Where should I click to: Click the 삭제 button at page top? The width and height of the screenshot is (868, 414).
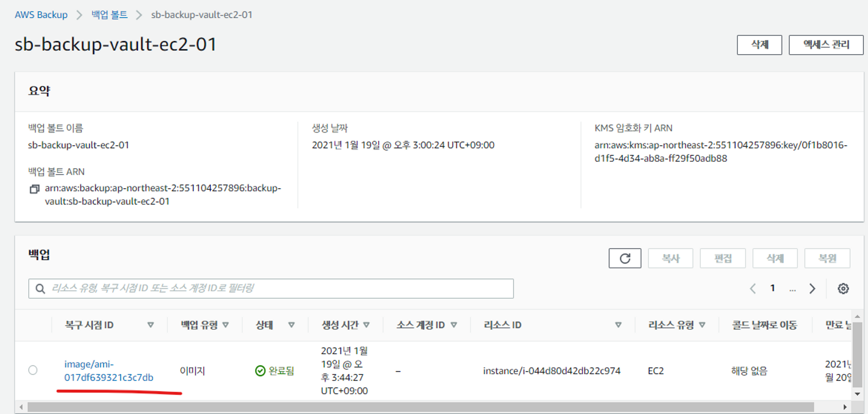(x=759, y=45)
